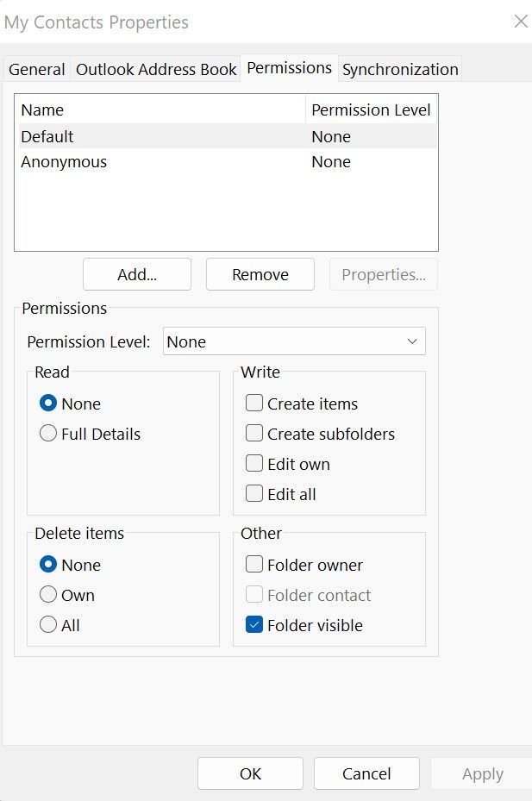Viewport: 532px width, 801px height.
Task: Choose All under Delete items
Action: coord(49,625)
